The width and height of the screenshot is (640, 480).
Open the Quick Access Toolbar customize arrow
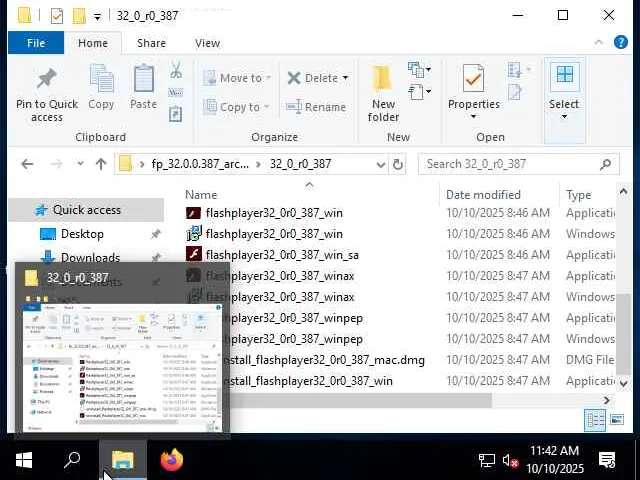[97, 17]
